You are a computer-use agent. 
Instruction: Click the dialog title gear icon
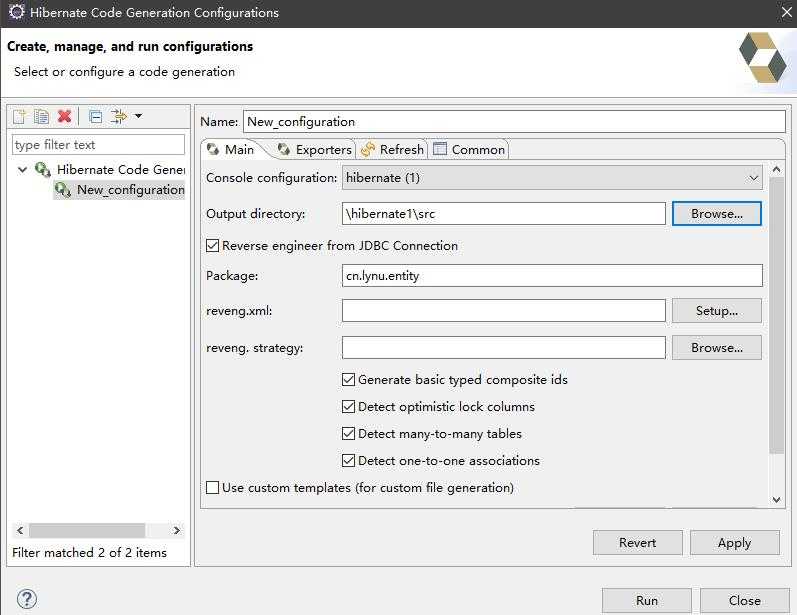tap(16, 12)
